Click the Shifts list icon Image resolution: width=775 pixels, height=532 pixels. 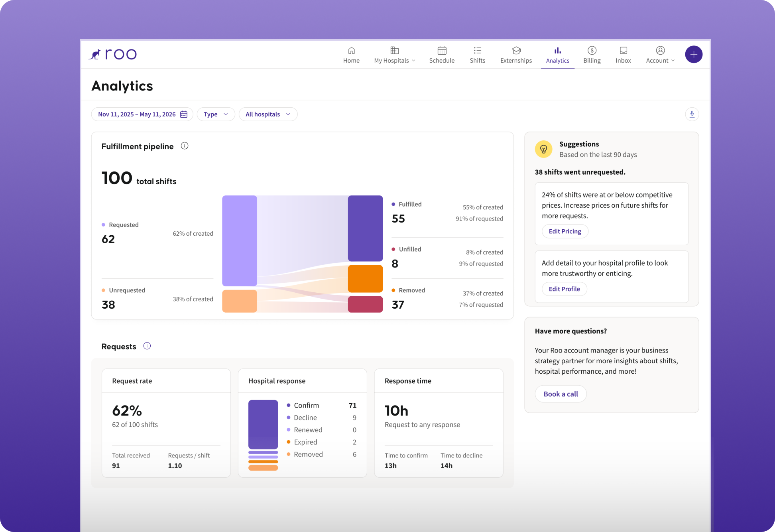click(x=477, y=50)
